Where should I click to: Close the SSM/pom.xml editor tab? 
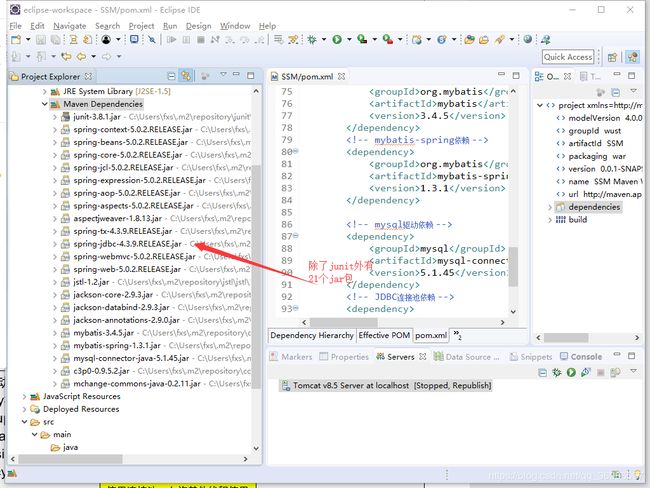[x=341, y=76]
